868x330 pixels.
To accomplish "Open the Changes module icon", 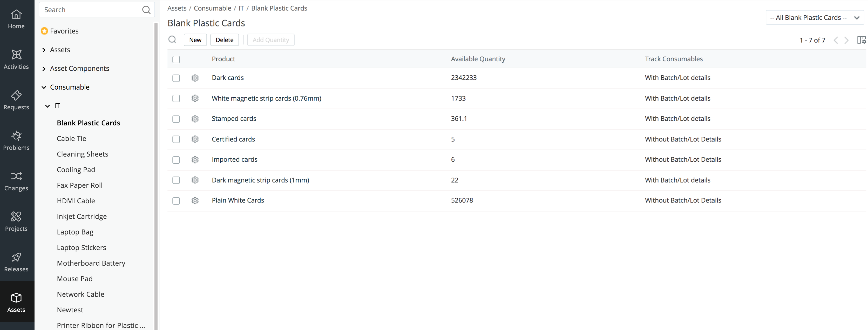I will pos(16,176).
